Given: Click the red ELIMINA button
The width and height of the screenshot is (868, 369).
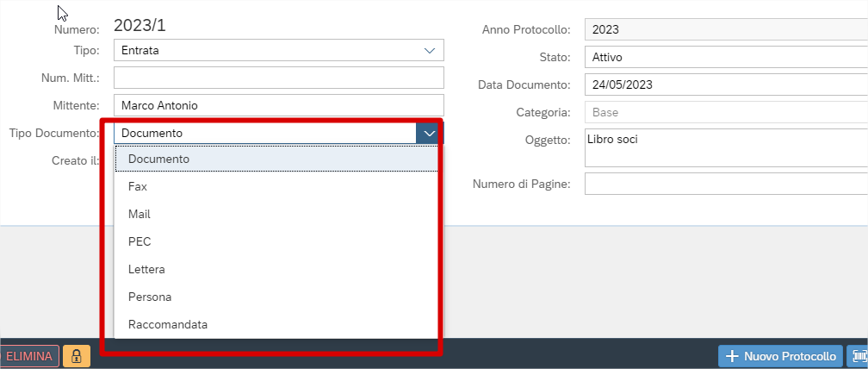Looking at the screenshot, I should 30,356.
